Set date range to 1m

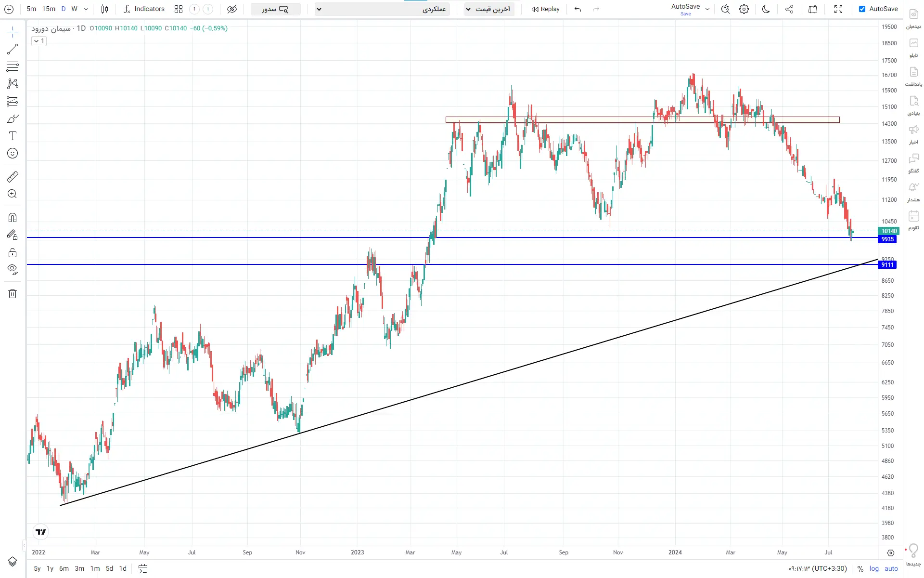tap(95, 568)
